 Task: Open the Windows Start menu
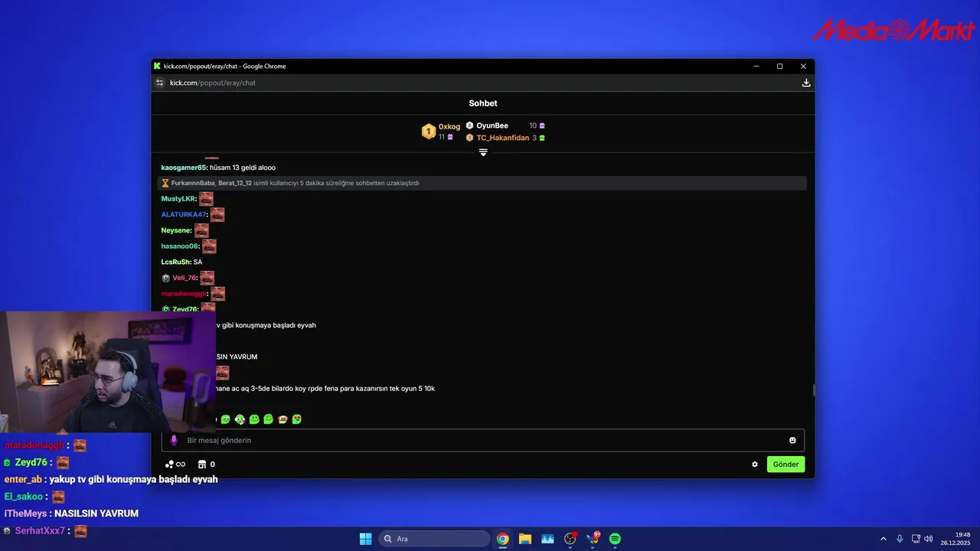[365, 539]
